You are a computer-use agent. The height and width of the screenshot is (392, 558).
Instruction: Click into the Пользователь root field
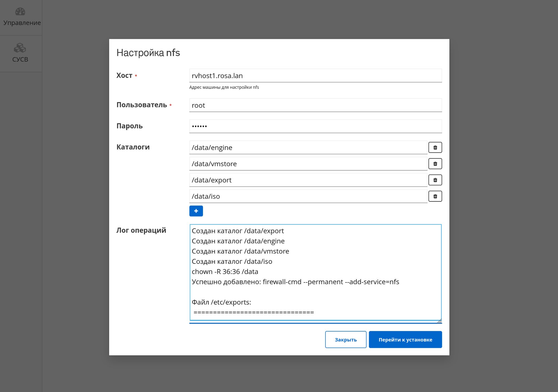tap(315, 105)
